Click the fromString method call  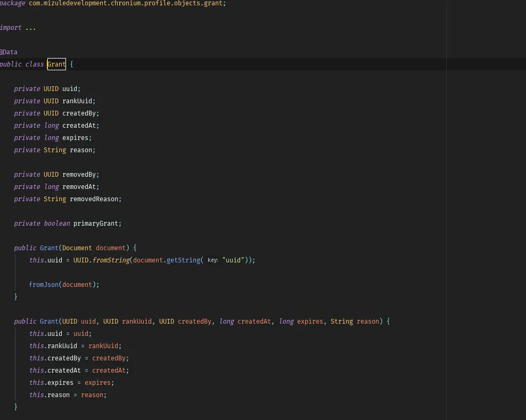click(111, 260)
